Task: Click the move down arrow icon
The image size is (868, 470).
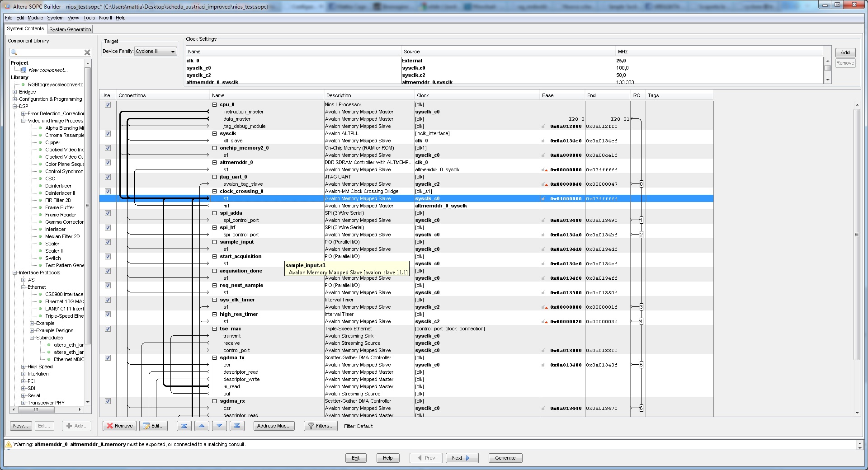Action: [219, 426]
